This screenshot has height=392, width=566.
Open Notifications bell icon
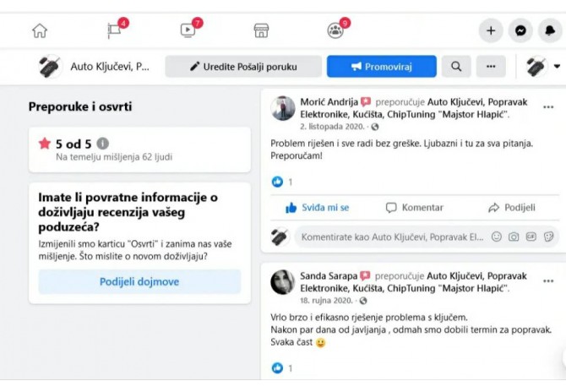550,30
